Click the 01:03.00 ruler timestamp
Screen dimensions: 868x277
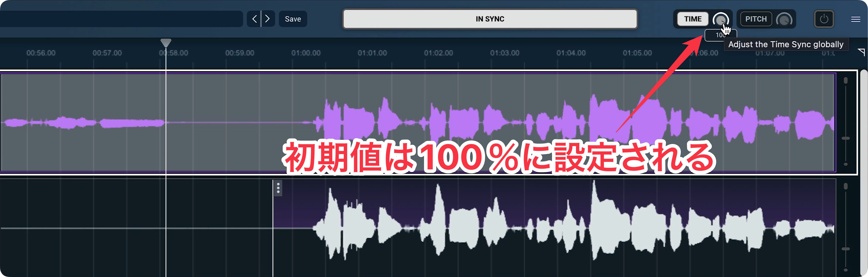pos(504,53)
